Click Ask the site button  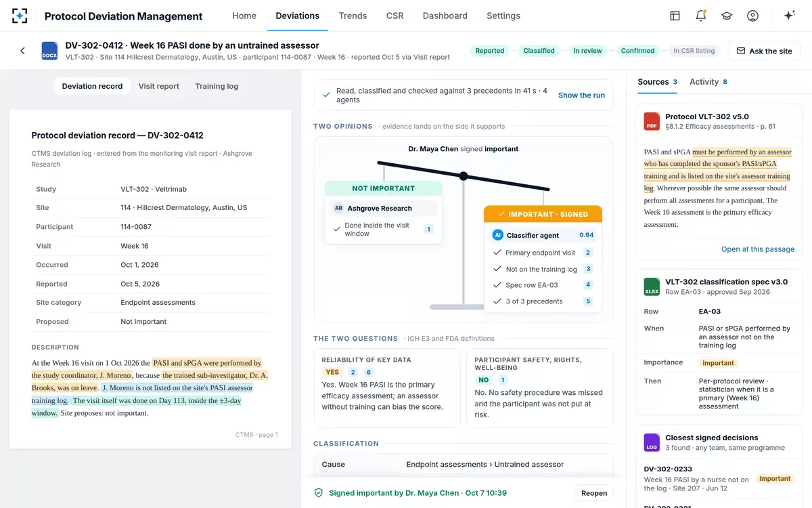pyautogui.click(x=764, y=51)
